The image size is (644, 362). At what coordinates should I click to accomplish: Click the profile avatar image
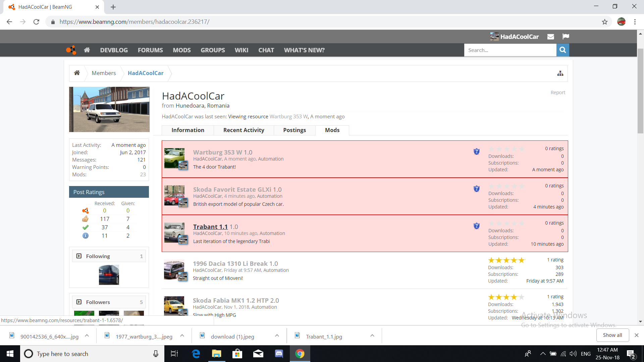coord(109,109)
